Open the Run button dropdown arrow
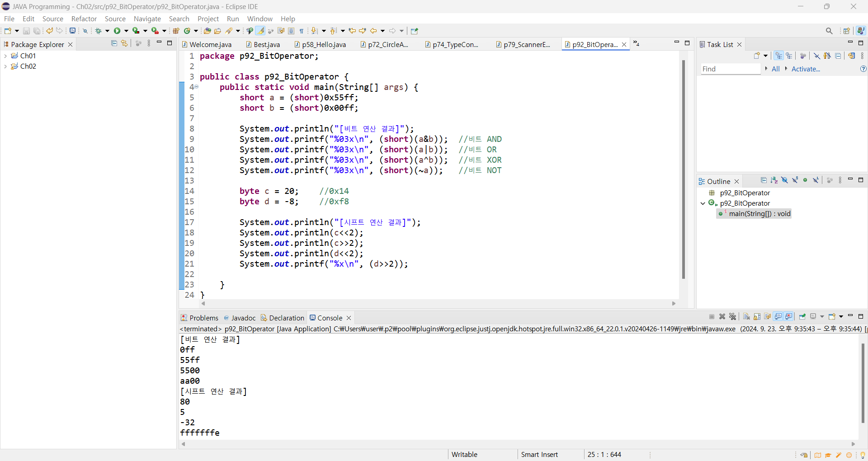The image size is (868, 461). point(126,31)
